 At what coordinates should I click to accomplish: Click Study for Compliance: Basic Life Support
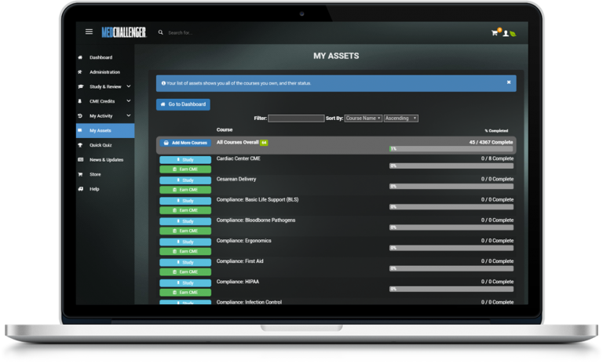point(185,201)
